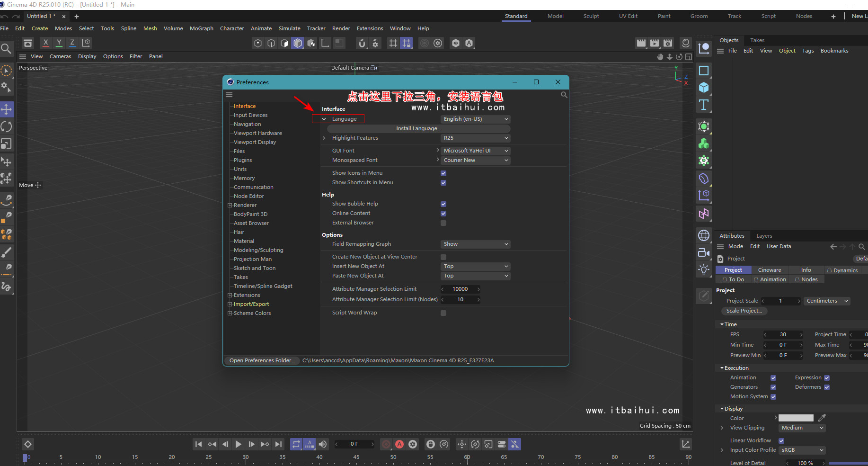
Task: Disable the Show Bubble Help checkbox
Action: 443,204
